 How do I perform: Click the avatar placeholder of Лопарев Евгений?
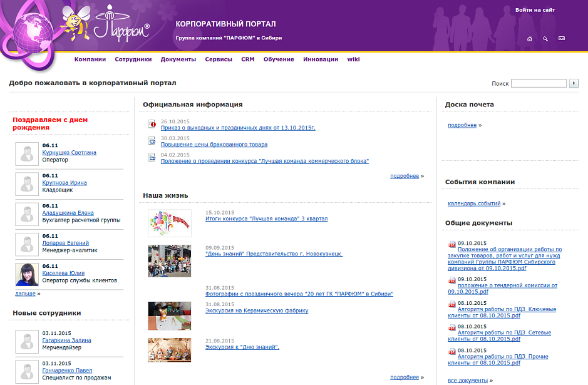27,244
